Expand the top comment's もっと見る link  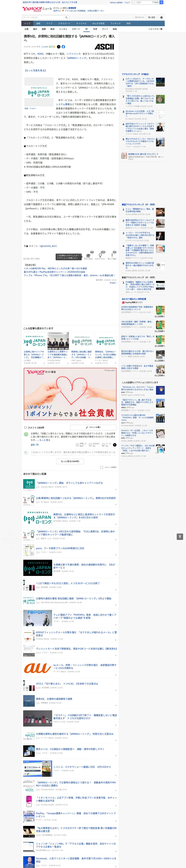tap(45, 440)
